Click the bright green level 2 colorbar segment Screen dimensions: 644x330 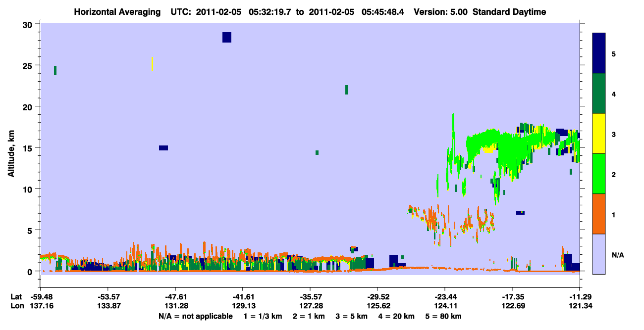pos(599,174)
